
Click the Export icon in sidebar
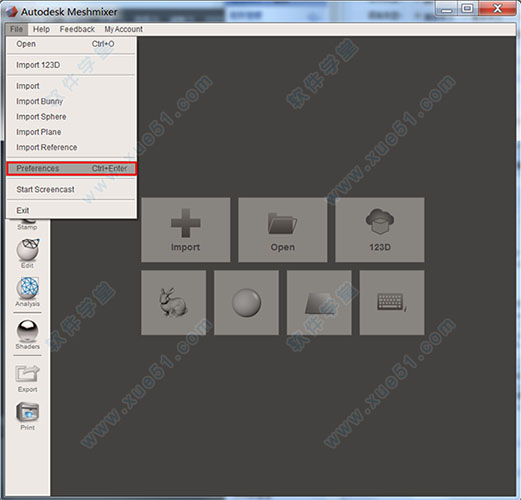point(28,378)
